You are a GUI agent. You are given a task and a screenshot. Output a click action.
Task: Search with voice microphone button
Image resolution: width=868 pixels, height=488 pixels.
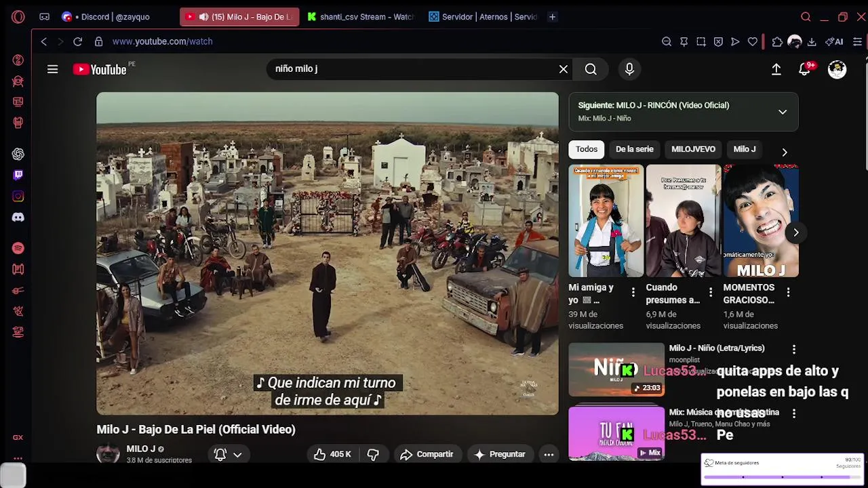tap(629, 69)
